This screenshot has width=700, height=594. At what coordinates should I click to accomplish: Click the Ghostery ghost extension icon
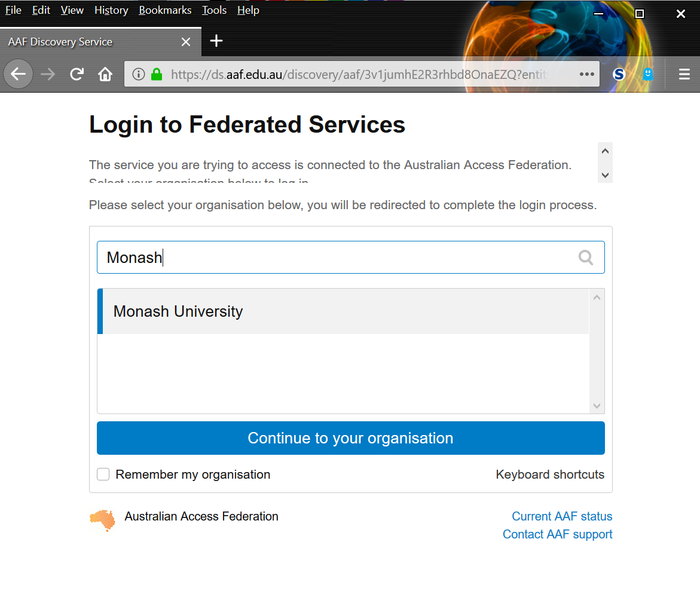pos(647,74)
